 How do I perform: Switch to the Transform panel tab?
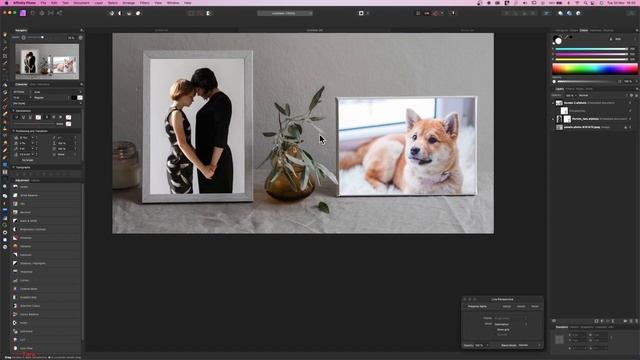coord(562,327)
